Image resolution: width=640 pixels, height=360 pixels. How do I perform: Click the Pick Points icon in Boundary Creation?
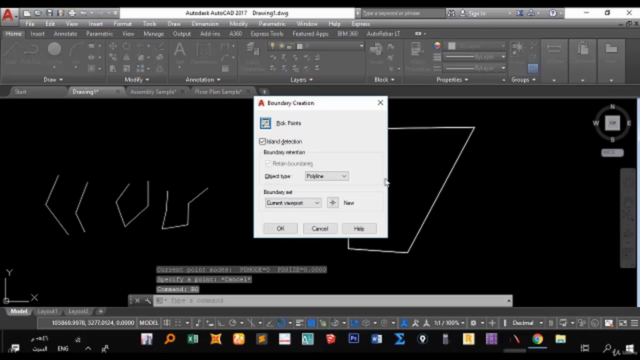[x=265, y=123]
